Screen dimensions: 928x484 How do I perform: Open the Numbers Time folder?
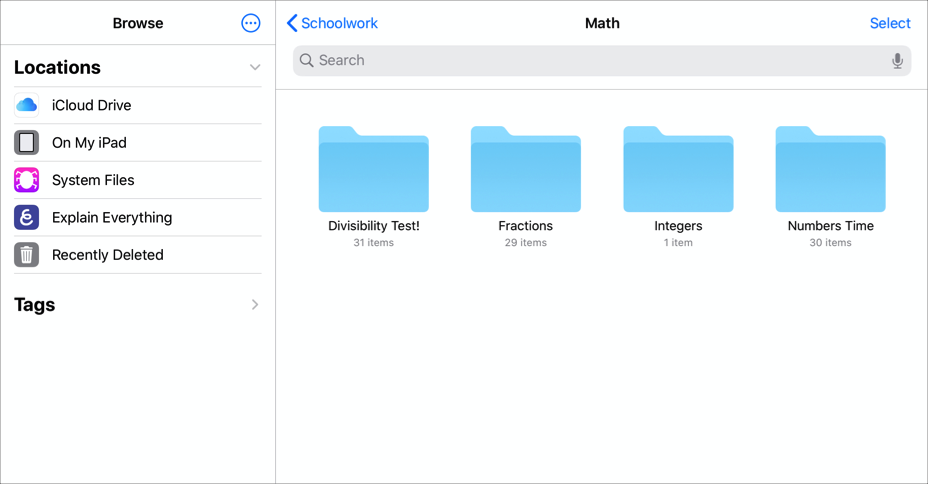830,169
